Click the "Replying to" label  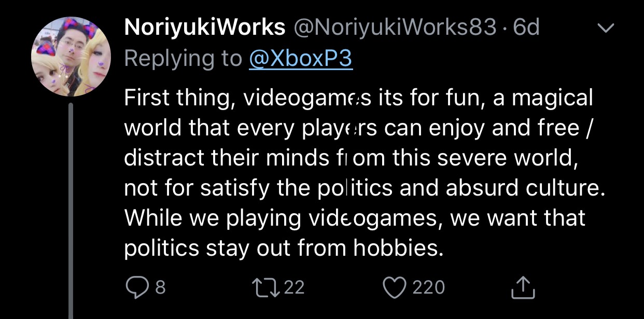click(x=183, y=59)
